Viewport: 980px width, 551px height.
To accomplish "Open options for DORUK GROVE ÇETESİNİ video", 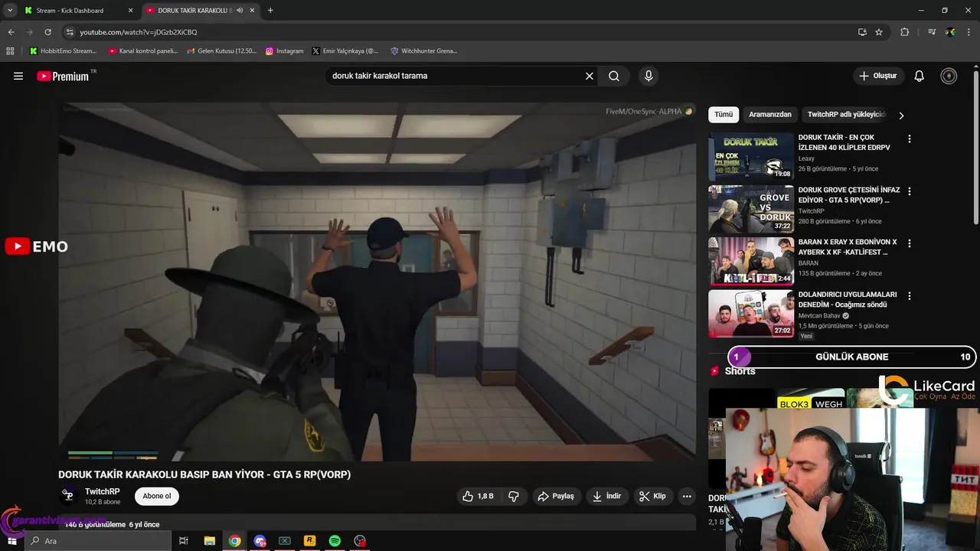I will (910, 191).
